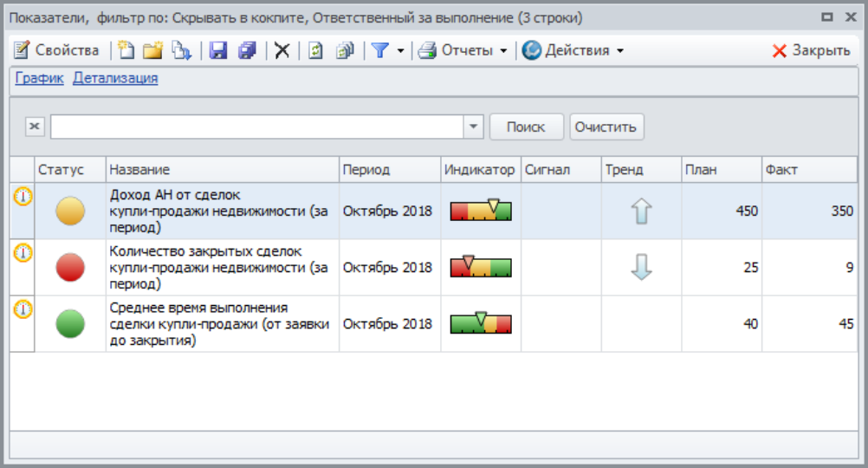
Task: Open the Действия actions dropdown menu
Action: [573, 50]
